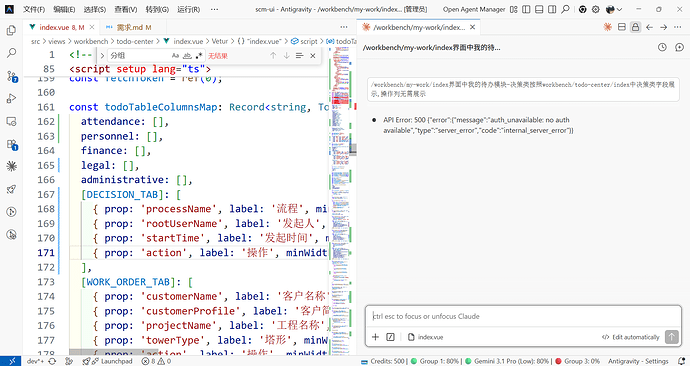Open the Explorer view in activity bar
Image resolution: width=690 pixels, height=366 pixels.
(11, 30)
